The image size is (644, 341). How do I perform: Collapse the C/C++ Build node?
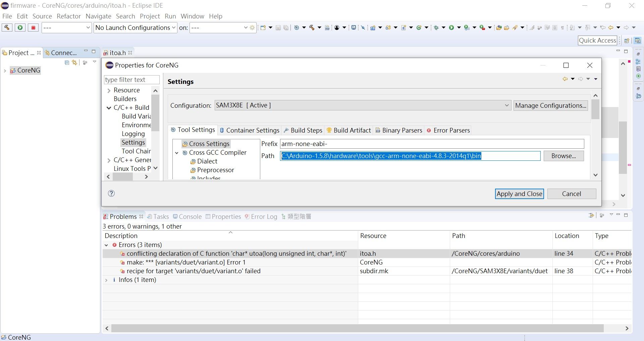(109, 108)
